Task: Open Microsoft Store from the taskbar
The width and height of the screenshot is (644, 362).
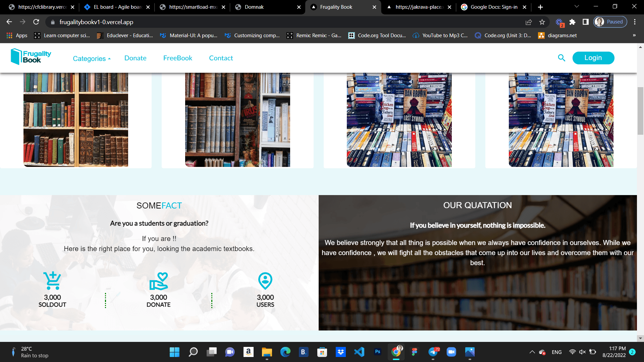Action: [322, 352]
